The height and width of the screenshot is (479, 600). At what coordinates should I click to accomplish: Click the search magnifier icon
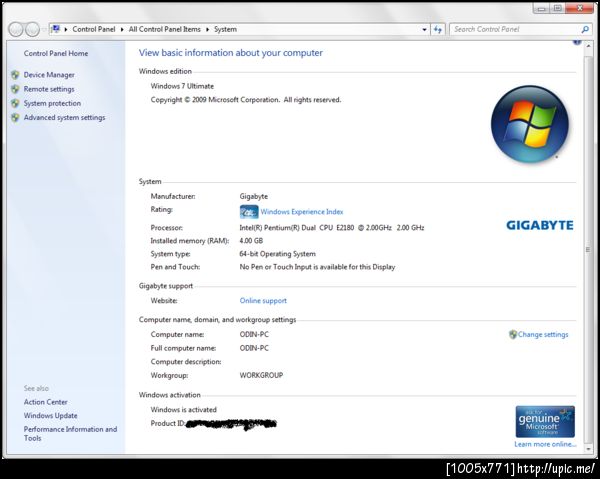(585, 29)
